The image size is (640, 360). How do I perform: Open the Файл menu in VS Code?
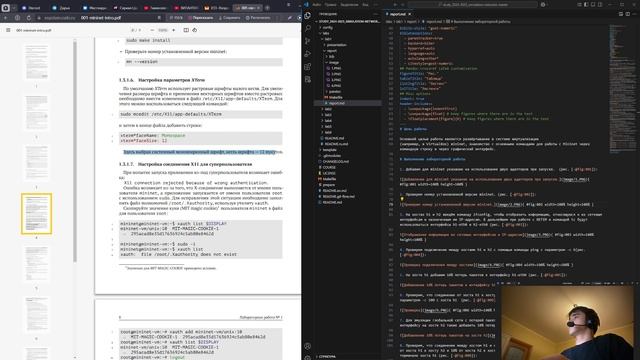[317, 4]
